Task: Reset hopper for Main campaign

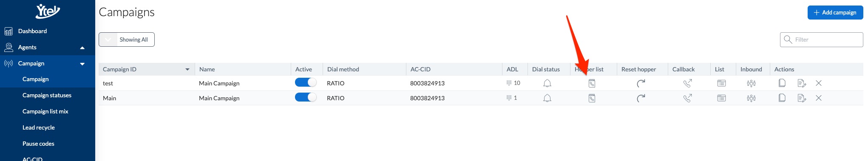Action: click(641, 98)
